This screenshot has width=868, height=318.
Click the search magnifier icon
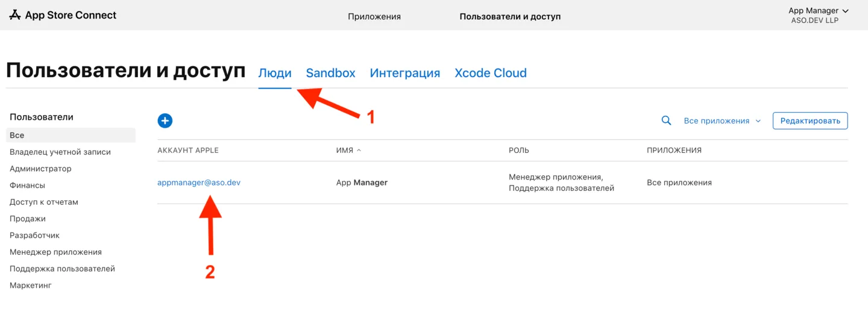666,120
